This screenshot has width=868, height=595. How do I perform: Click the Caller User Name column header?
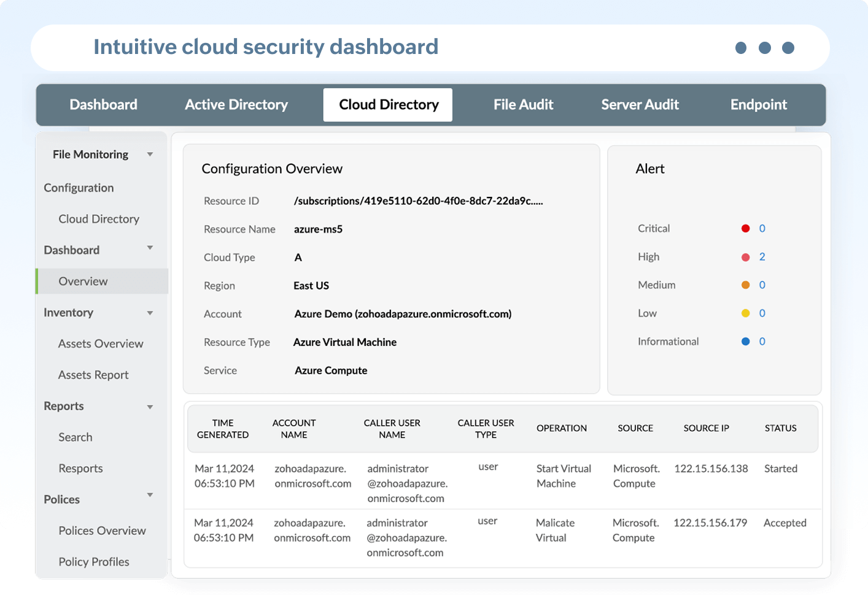[392, 429]
